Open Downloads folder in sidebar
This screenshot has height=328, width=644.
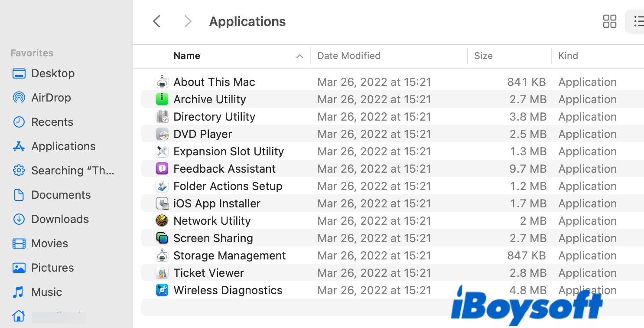click(60, 219)
